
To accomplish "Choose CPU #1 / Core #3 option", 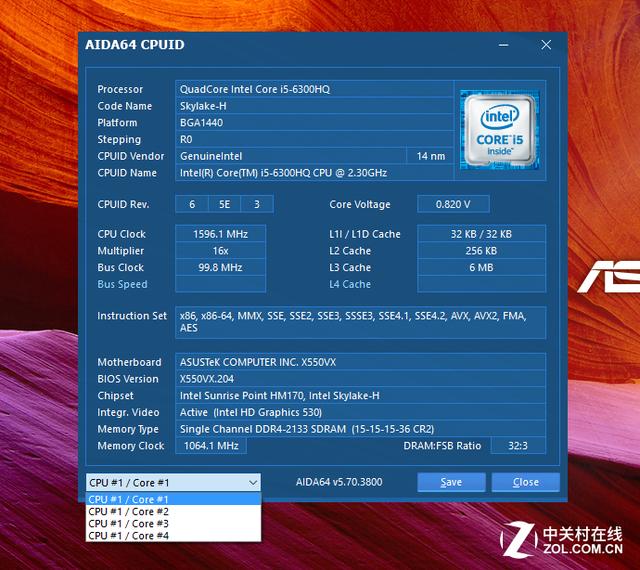I will point(173,523).
